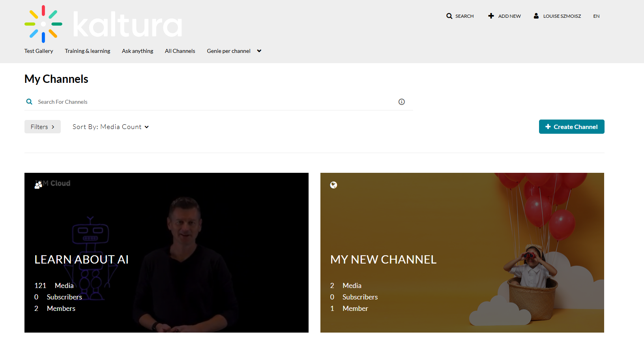Click members icon on Learn About AI card
The height and width of the screenshot is (346, 644).
coord(38,185)
